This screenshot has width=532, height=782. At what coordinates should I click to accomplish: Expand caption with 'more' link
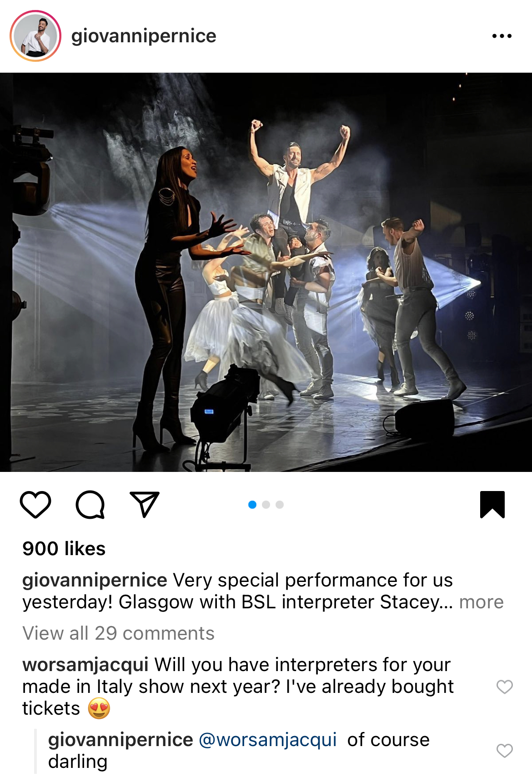[481, 602]
